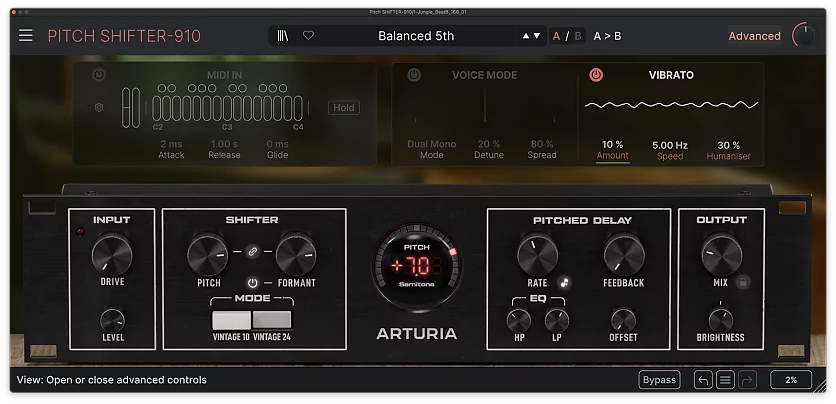
Task: Click the MIDI pitch bend wheel strips
Action: tap(131, 108)
